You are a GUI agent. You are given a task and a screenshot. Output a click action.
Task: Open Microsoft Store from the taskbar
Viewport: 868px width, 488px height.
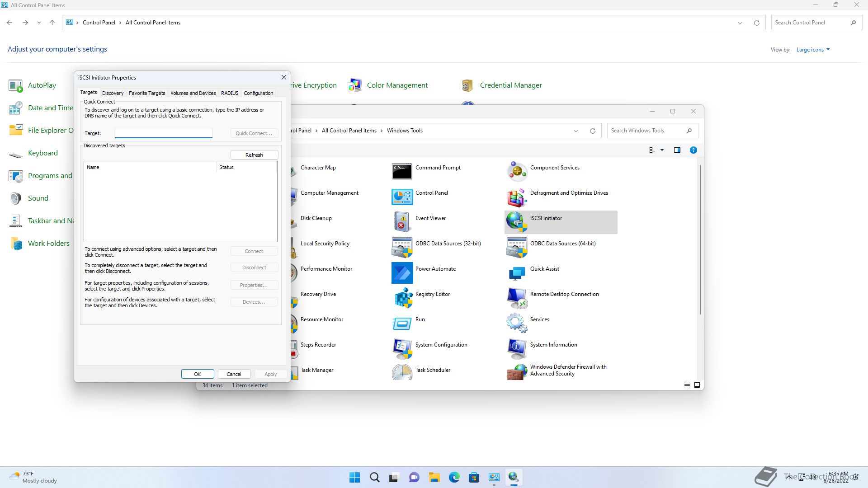tap(474, 477)
